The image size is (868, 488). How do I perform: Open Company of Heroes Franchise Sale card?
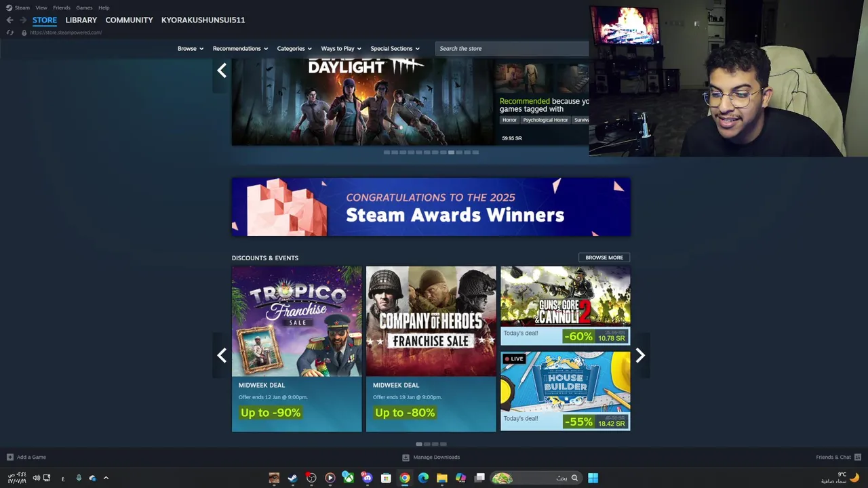431,349
